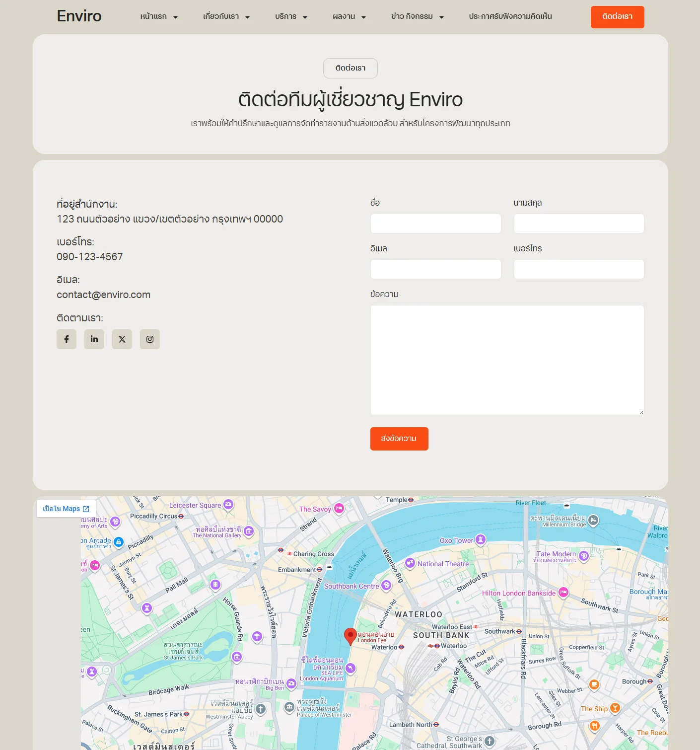Viewport: 700px width, 750px height.
Task: Focus the ข้อความ message textarea
Action: click(507, 360)
